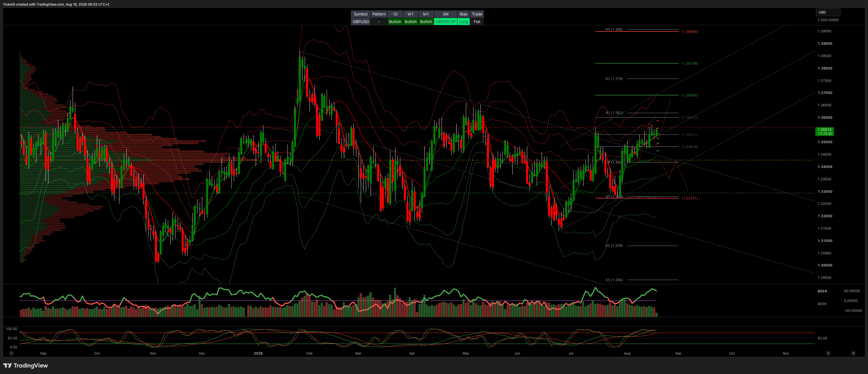Image resolution: width=868 pixels, height=374 pixels.
Task: Click the S2 (1.308) pivot label
Action: click(614, 246)
